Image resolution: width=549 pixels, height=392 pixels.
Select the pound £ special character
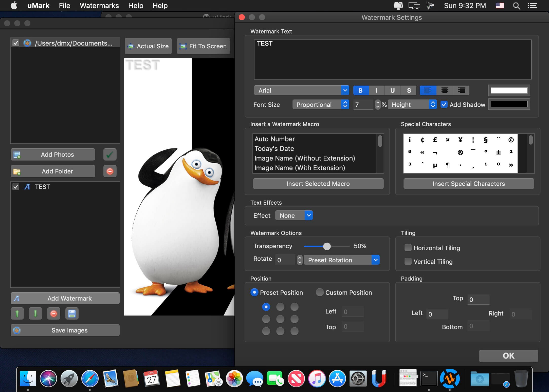tap(435, 140)
